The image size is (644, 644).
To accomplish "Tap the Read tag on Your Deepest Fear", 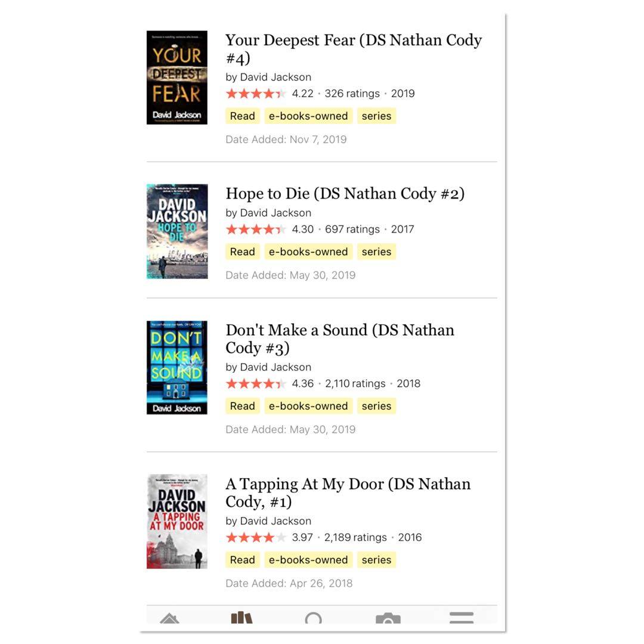I will [x=242, y=116].
